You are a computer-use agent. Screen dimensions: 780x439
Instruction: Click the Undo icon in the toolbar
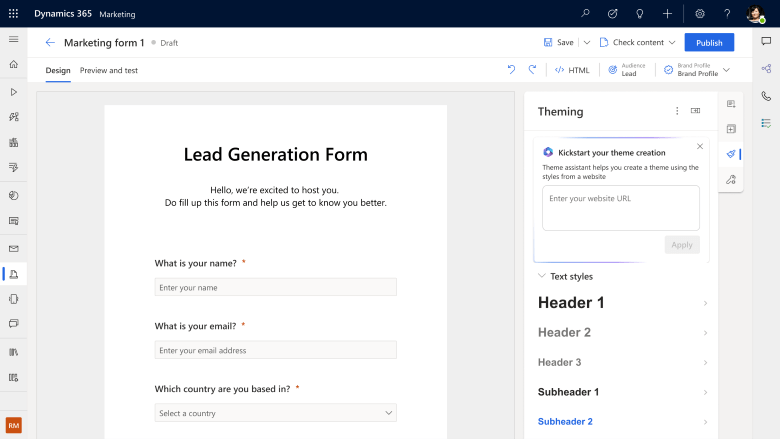click(511, 70)
